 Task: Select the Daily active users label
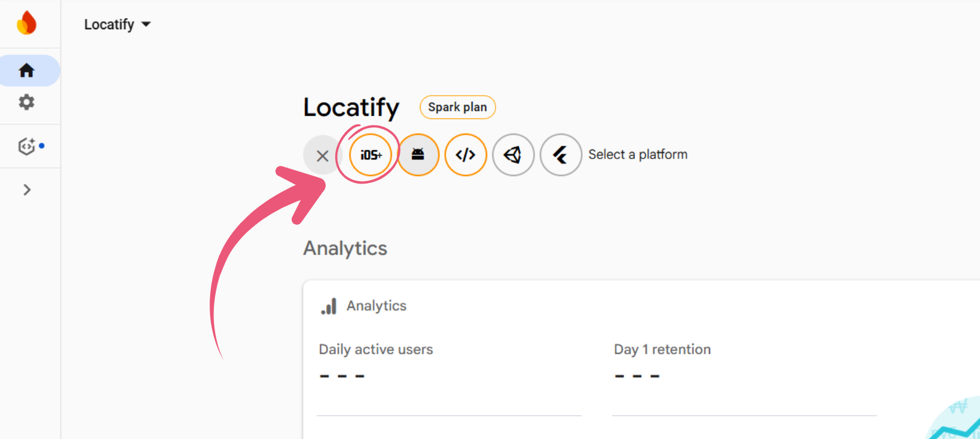[376, 349]
